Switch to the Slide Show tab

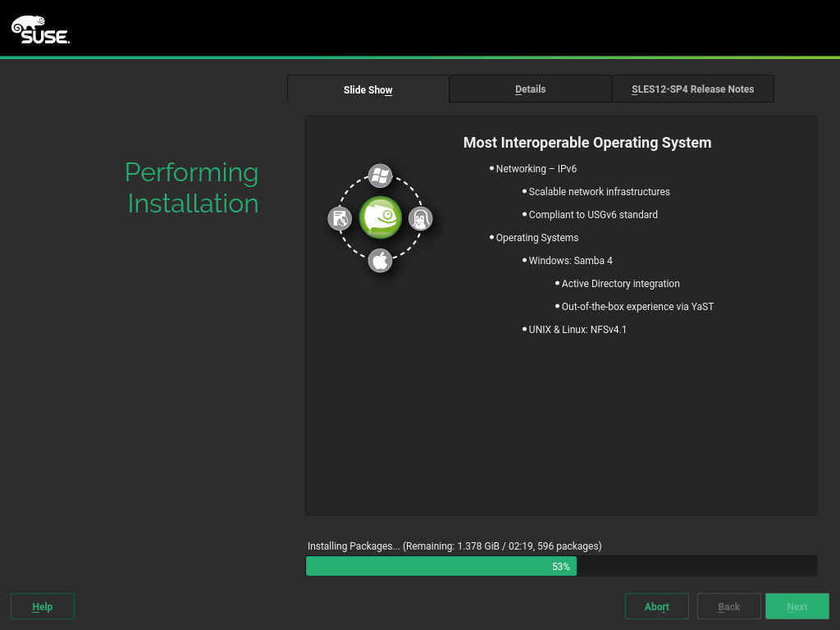point(367,89)
